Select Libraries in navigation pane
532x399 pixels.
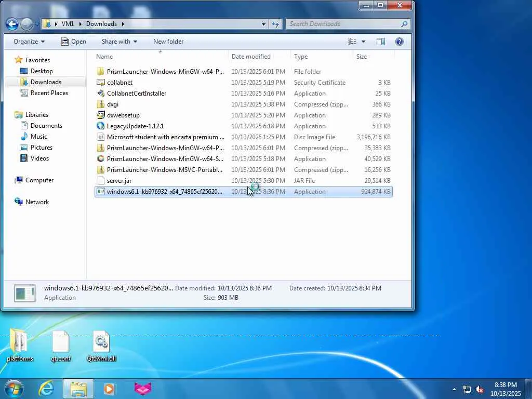pos(32,115)
